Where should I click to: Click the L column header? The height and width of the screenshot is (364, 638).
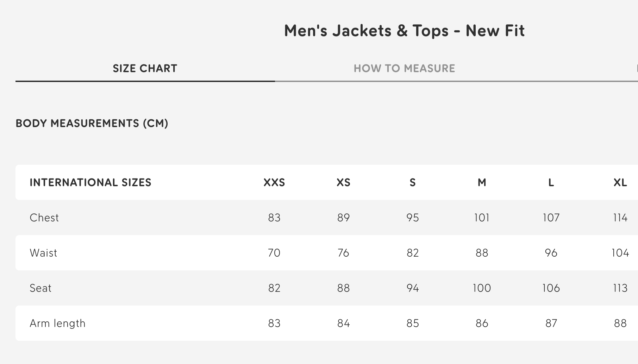(551, 183)
